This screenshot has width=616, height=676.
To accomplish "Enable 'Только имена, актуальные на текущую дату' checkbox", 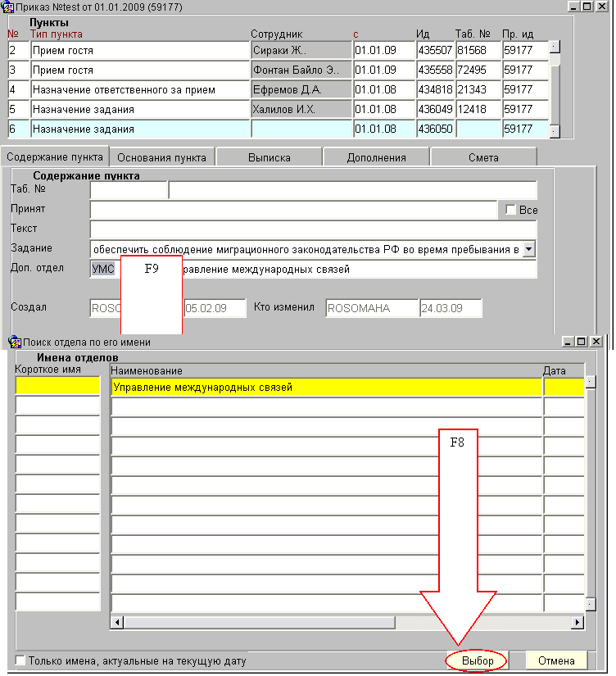I will 20,660.
